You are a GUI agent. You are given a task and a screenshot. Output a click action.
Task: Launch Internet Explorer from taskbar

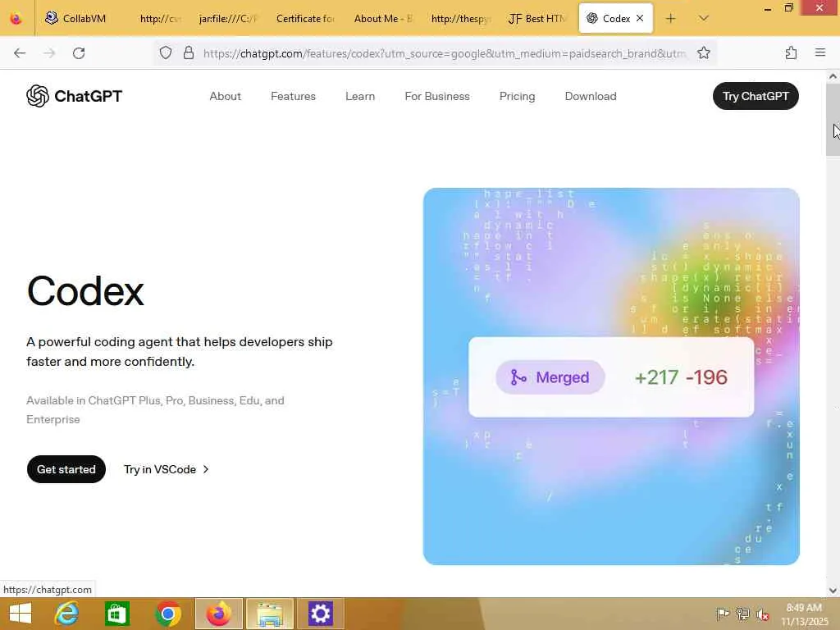point(67,614)
